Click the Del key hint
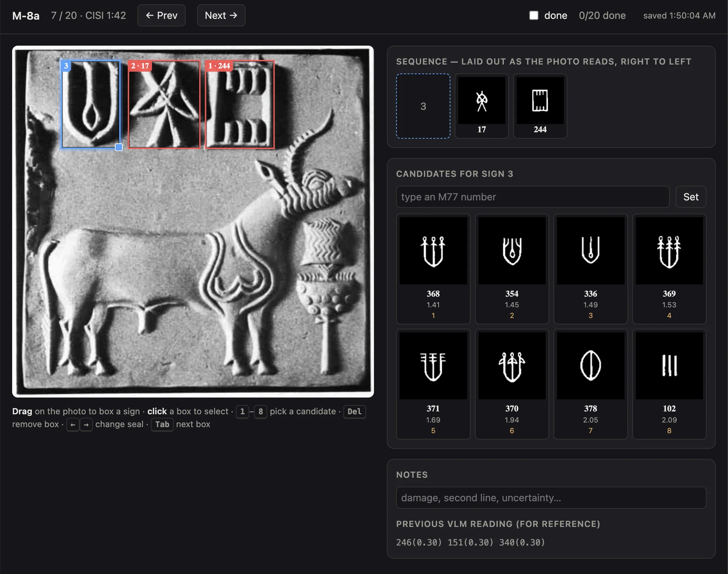 pyautogui.click(x=354, y=411)
